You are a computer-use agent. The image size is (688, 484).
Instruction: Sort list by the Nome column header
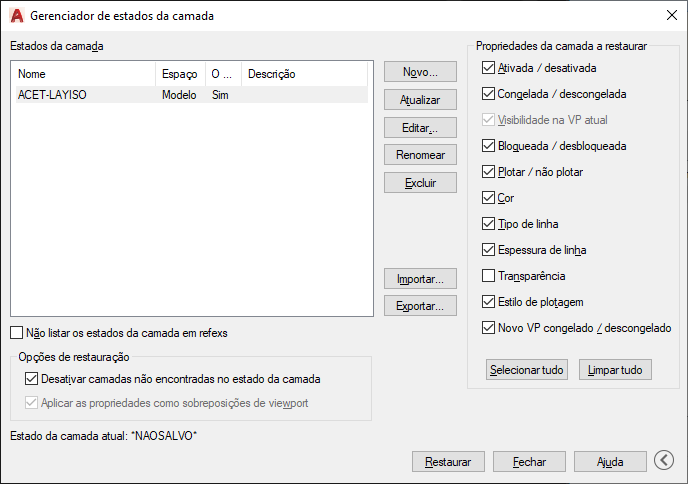pos(86,74)
